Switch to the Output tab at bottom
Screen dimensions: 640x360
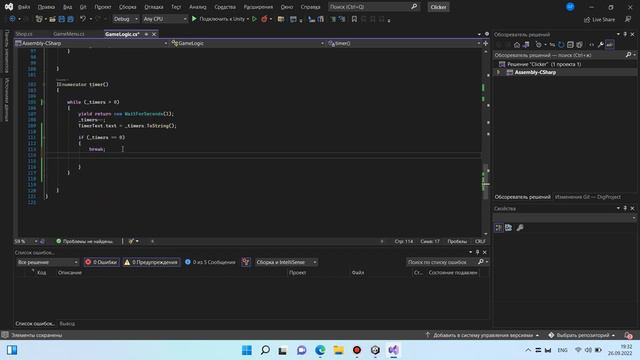67,323
